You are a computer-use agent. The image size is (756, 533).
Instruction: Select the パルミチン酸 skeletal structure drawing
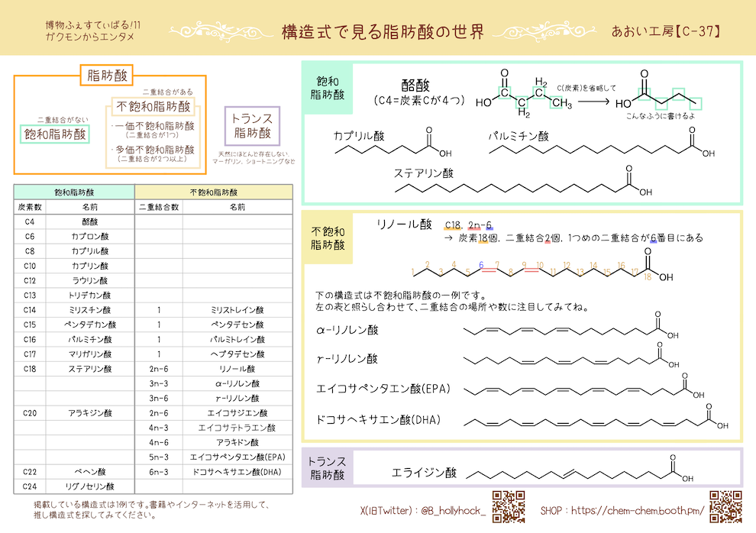(x=602, y=143)
